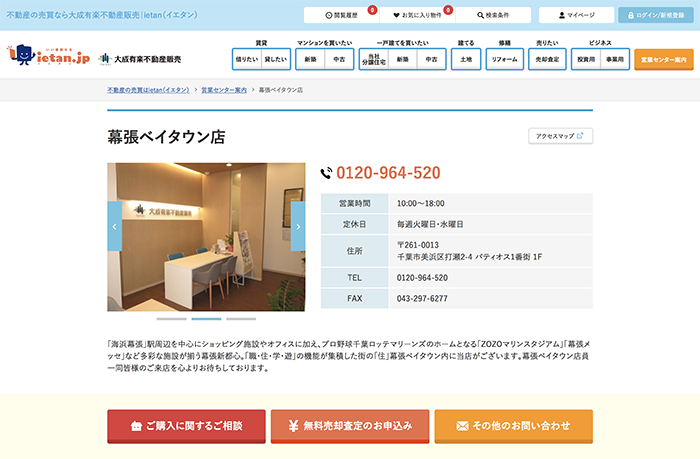This screenshot has width=700, height=459.
Task: Click the 営業時間 row label
Action: click(x=354, y=204)
